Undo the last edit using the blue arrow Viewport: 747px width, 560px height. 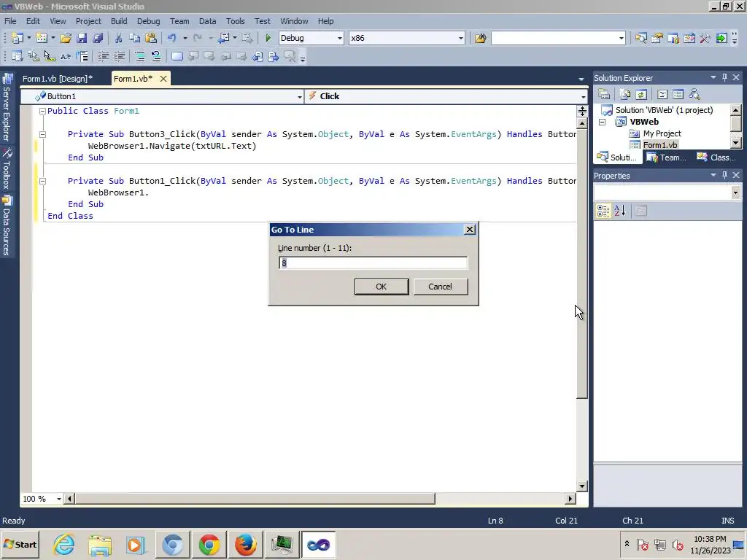tap(172, 38)
